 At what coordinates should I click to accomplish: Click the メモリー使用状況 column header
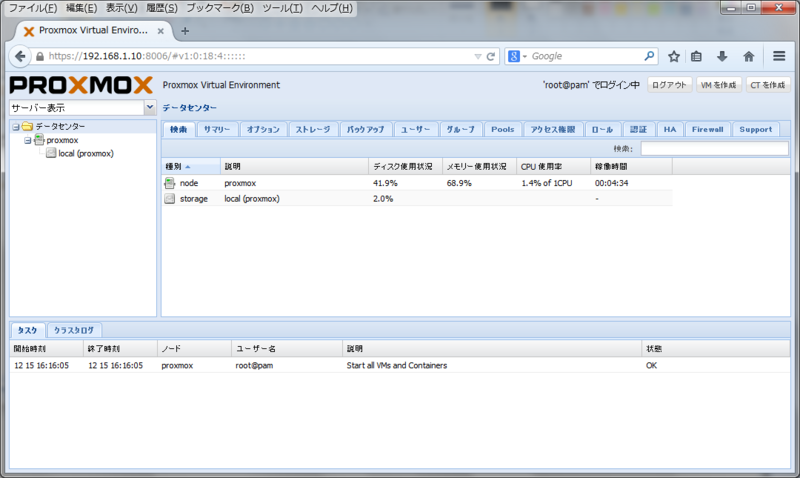pos(479,167)
